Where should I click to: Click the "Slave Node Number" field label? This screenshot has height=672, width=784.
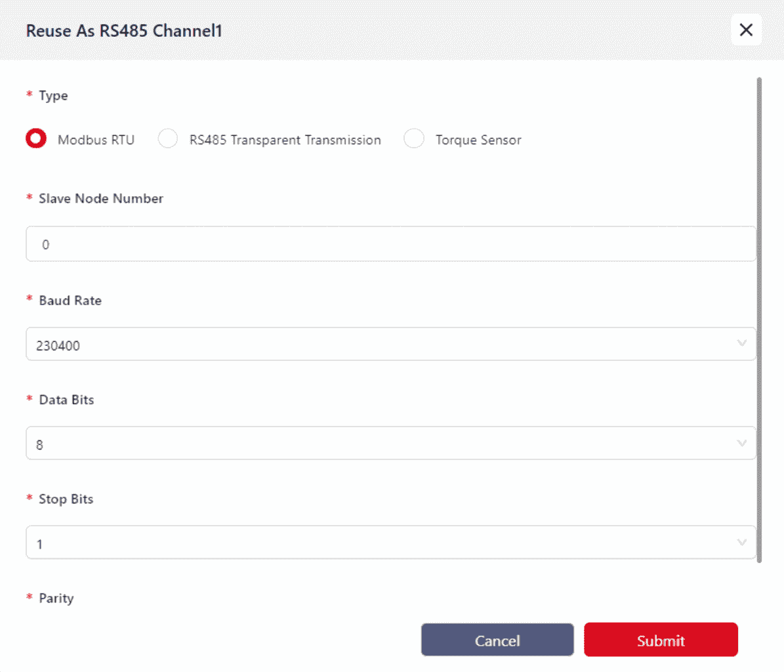coord(100,198)
